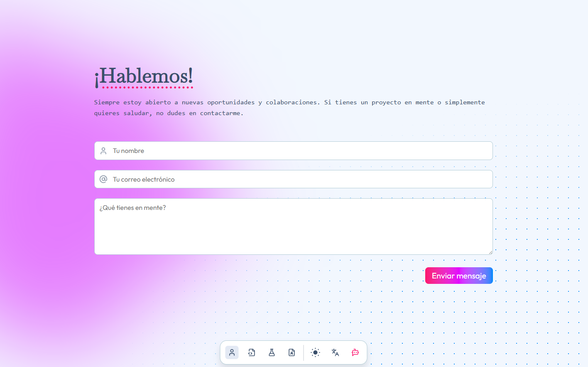This screenshot has height=367, width=588.
Task: Toggle the light/dark theme sun icon
Action: click(316, 352)
